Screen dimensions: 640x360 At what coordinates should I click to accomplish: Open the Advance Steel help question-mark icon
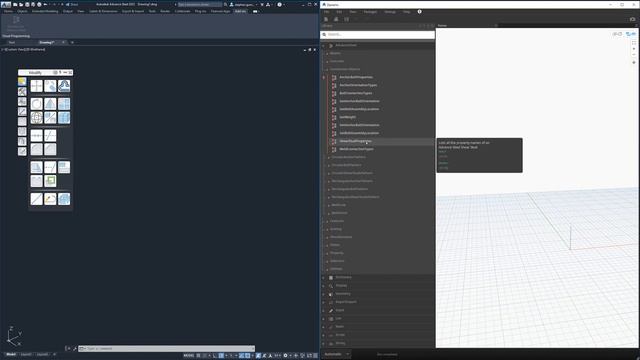[280, 4]
